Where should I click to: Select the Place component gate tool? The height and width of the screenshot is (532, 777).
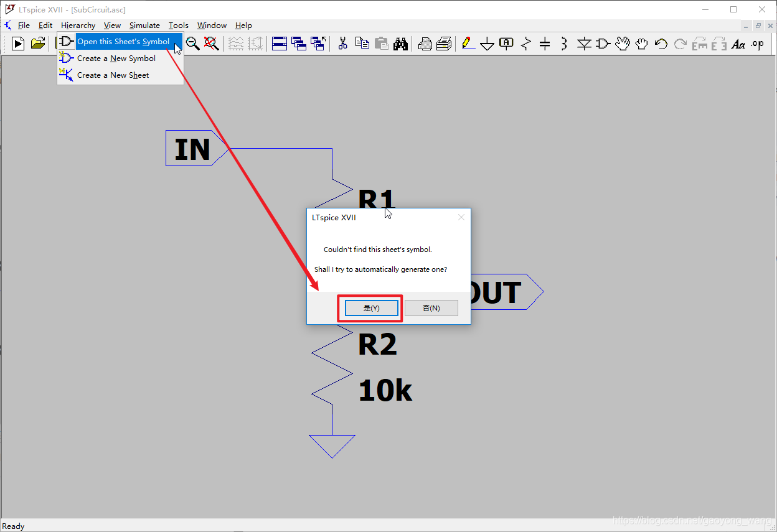click(603, 44)
